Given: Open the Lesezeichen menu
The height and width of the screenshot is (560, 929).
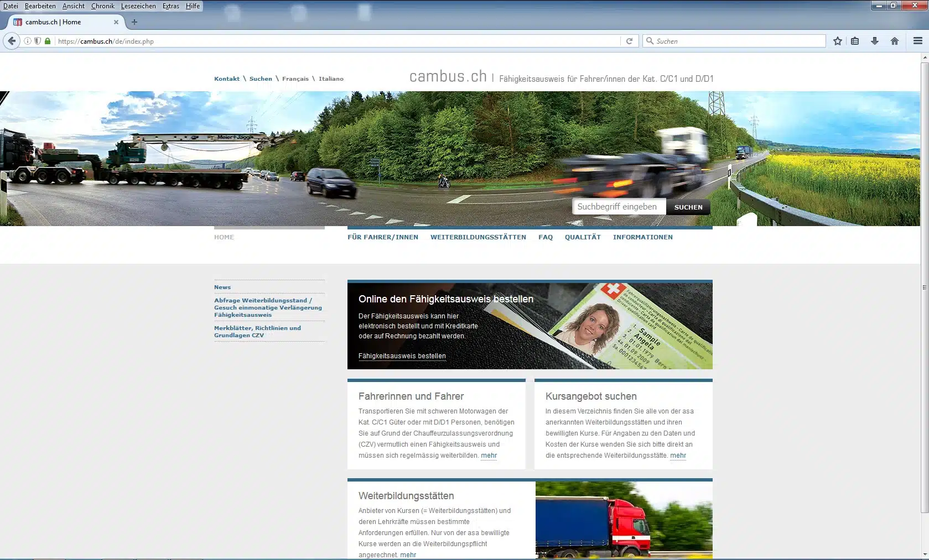Looking at the screenshot, I should (x=138, y=6).
